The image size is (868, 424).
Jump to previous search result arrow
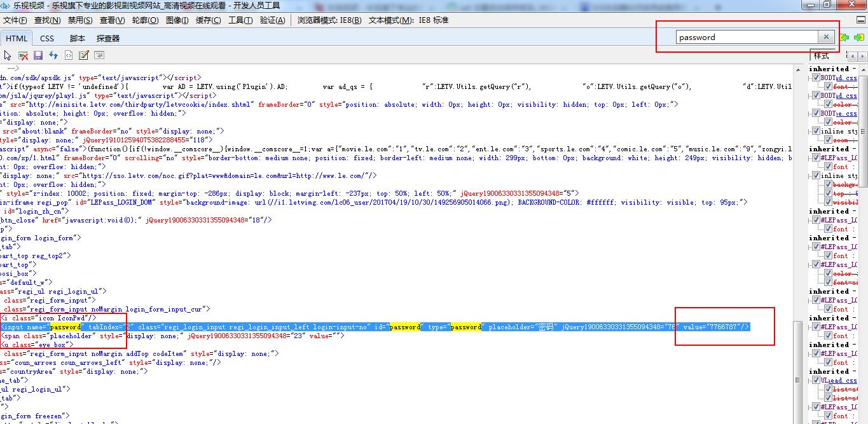(844, 38)
